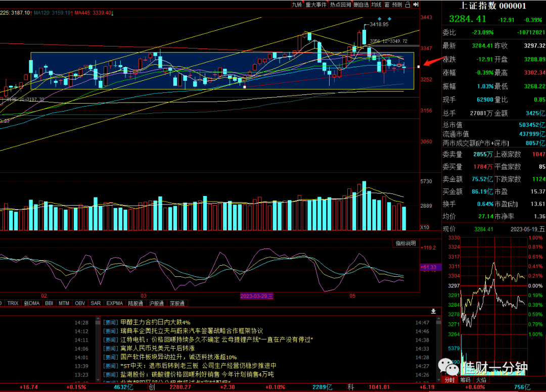Select the EXPMA indicator tab

(x=115, y=303)
